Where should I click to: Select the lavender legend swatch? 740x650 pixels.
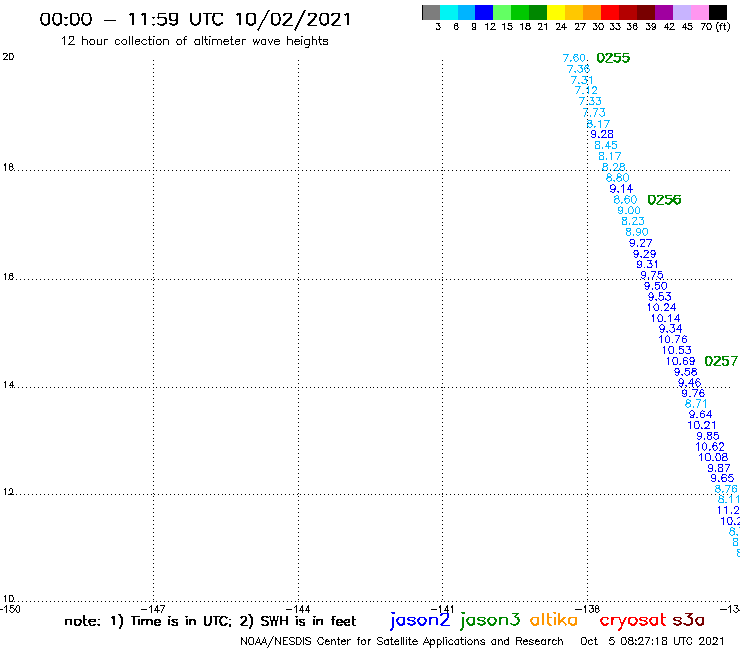[682, 12]
